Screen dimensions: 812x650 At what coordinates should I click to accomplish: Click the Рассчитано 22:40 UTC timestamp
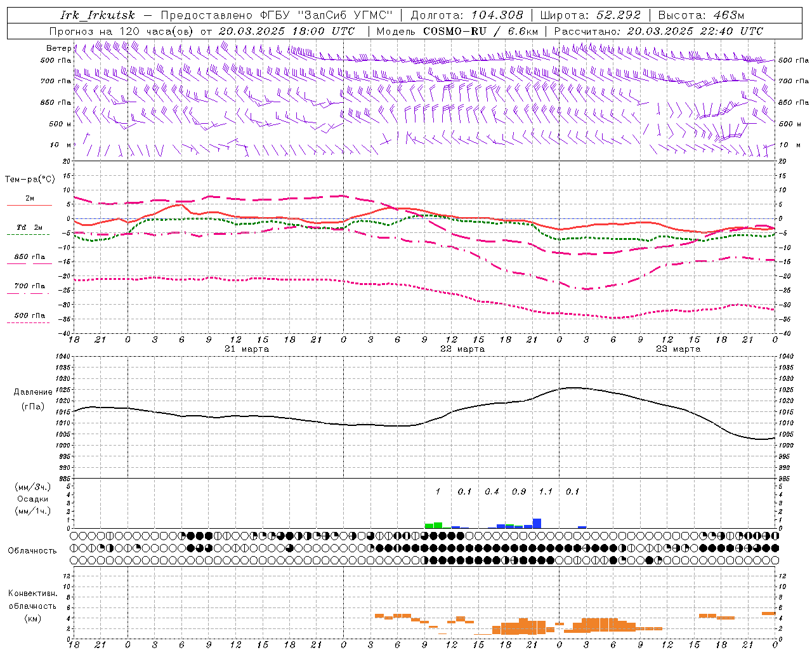[x=658, y=31]
